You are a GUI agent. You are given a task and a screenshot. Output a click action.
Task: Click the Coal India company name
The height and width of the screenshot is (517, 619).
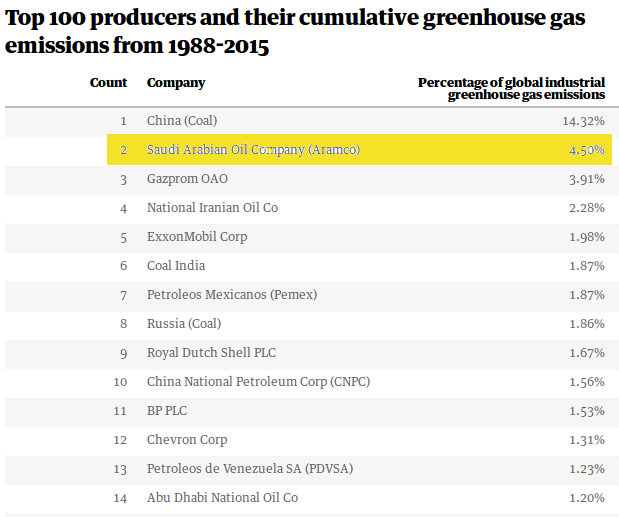click(x=177, y=266)
